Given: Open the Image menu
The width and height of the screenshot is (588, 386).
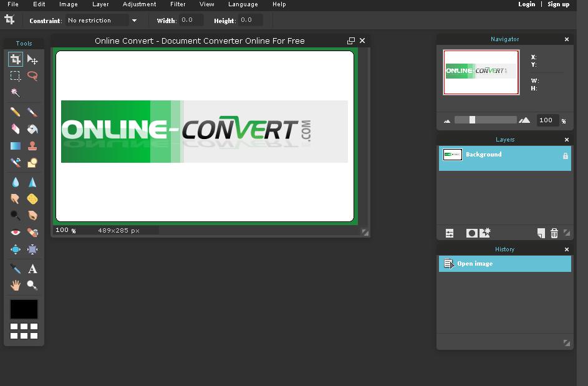Looking at the screenshot, I should tap(68, 4).
